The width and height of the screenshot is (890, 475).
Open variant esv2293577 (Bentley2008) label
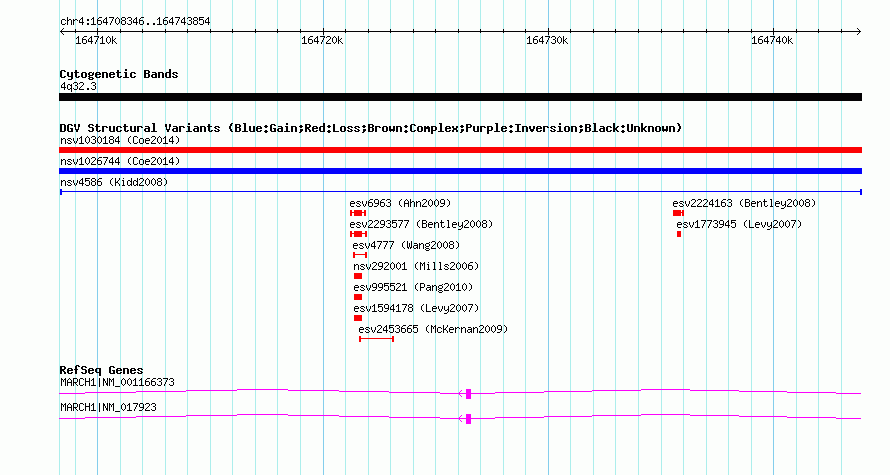point(421,224)
